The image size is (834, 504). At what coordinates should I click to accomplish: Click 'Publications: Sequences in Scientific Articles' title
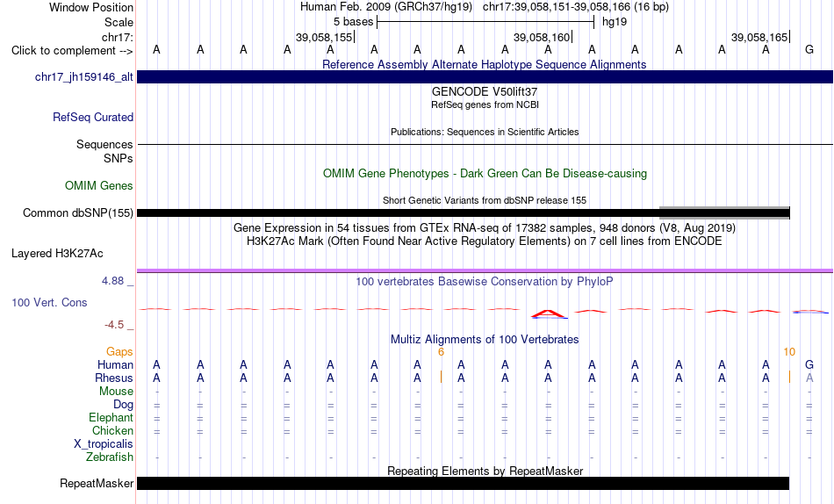485,132
